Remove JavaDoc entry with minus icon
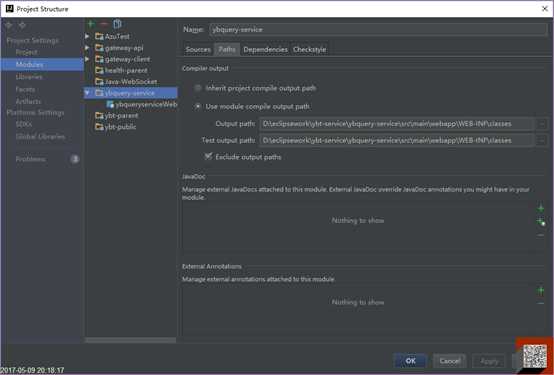The image size is (554, 375). coord(541,235)
